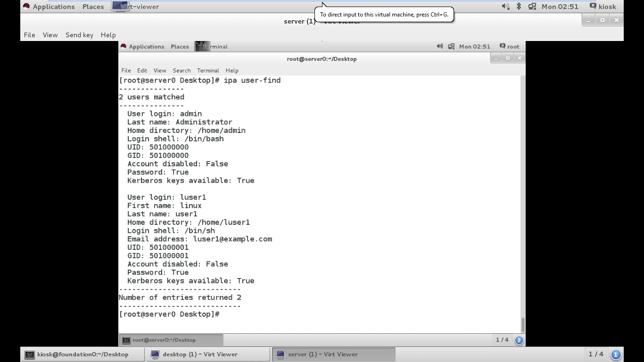Click the 'server (1)' Virt Viewer title bar
Viewport: 644px width, 362px height.
tap(322, 21)
